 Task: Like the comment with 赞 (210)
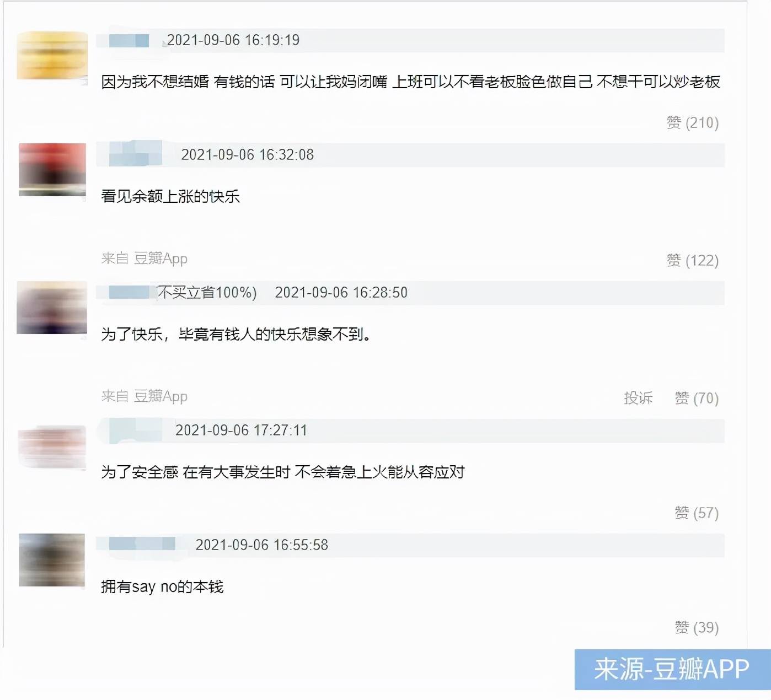(692, 122)
